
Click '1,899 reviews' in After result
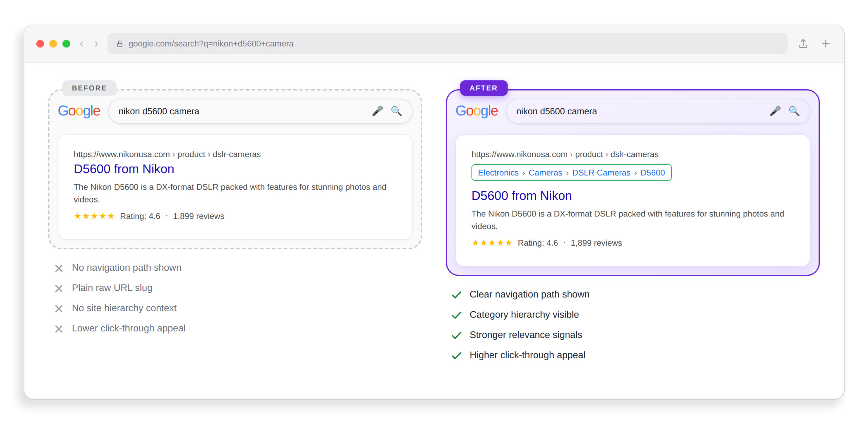point(596,243)
